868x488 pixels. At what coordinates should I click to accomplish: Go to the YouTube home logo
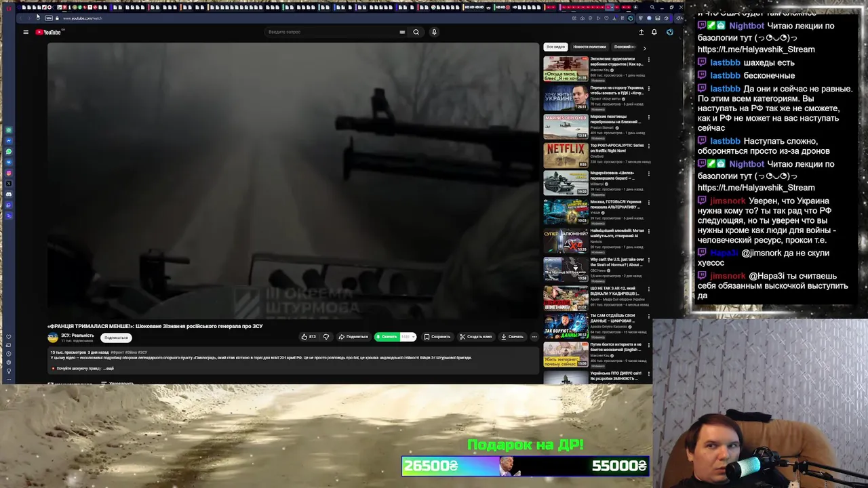(x=50, y=32)
